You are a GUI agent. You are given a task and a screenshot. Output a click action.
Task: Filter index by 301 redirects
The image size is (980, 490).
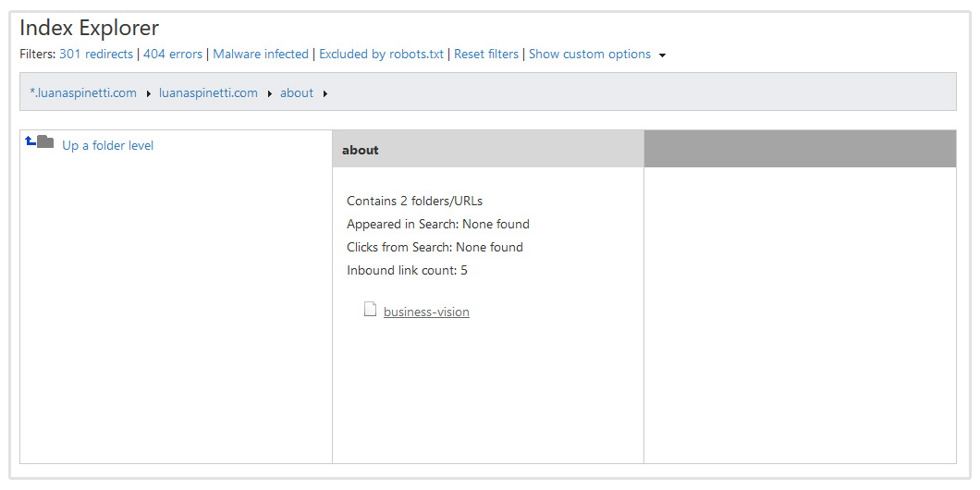point(96,55)
